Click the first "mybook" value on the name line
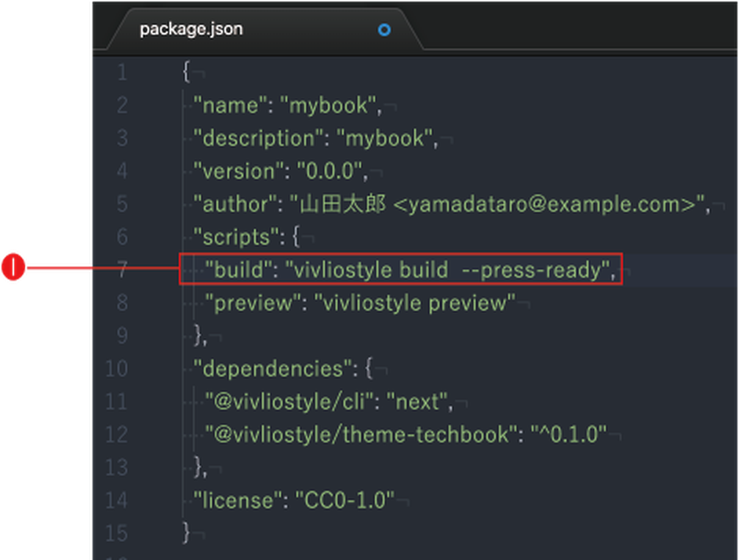The image size is (739, 560). 329,106
